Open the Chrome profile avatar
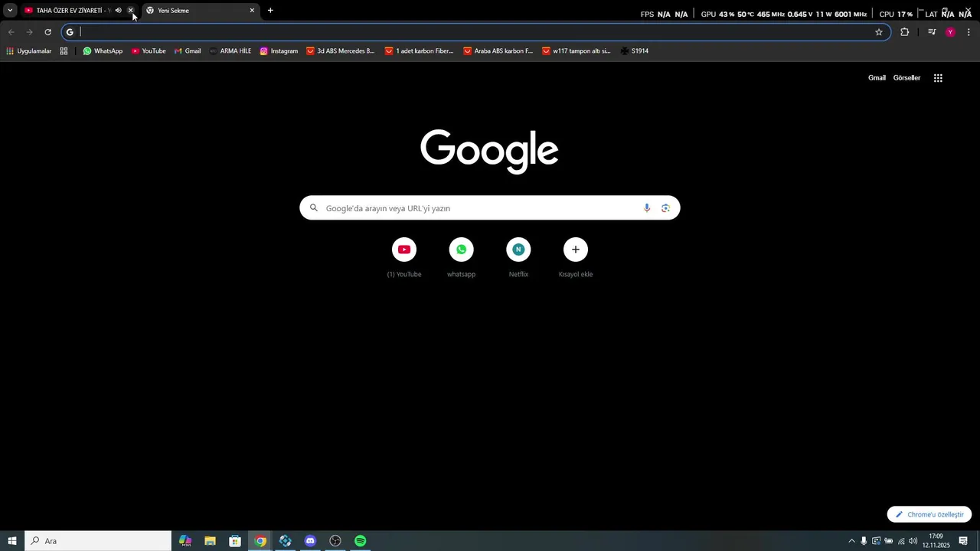980x551 pixels. [951, 32]
